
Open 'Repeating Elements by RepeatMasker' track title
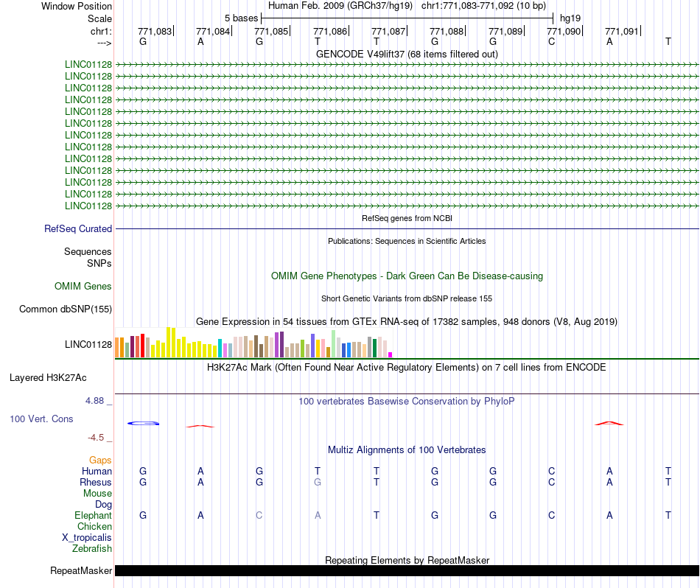pyautogui.click(x=407, y=560)
